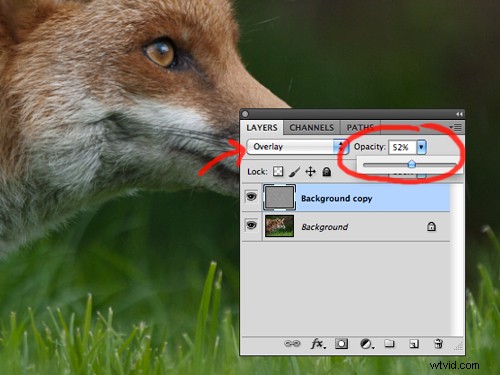500x375 pixels.
Task: Enable lock position move icon
Action: coord(310,172)
